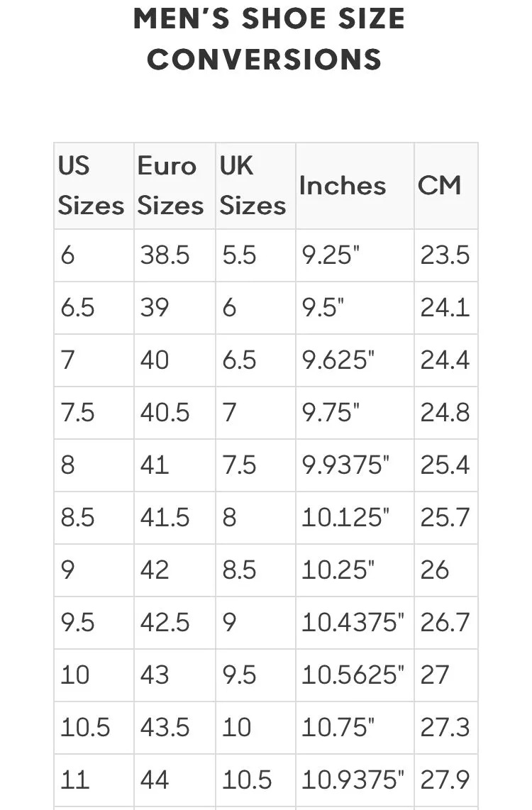This screenshot has width=532, height=810.
Task: Click the Inches column header
Action: 355,186
